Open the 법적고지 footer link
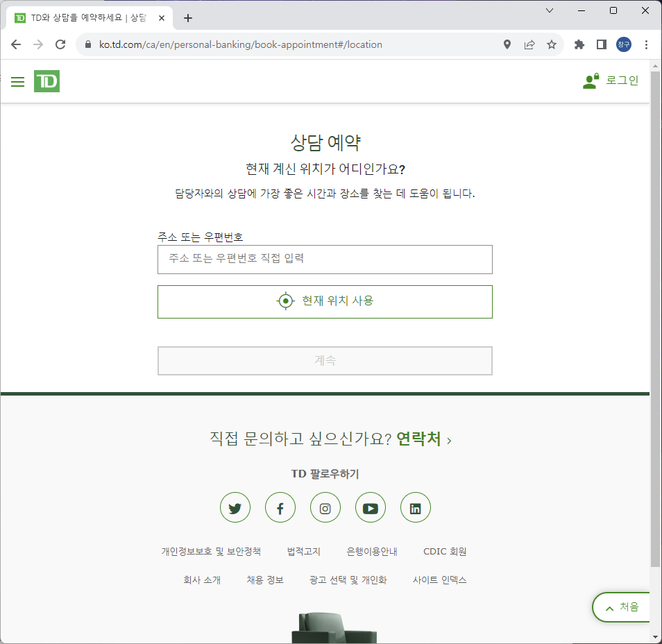662x644 pixels. click(x=303, y=551)
